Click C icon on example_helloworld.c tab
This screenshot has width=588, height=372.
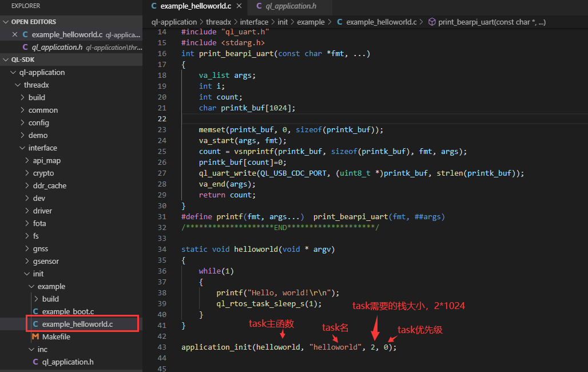154,6
